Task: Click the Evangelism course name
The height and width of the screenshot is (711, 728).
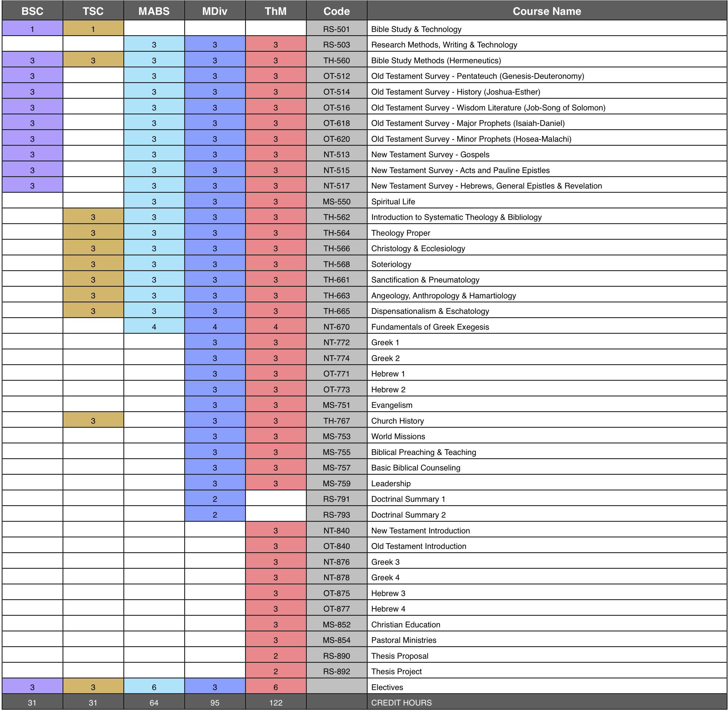Action: 392,405
